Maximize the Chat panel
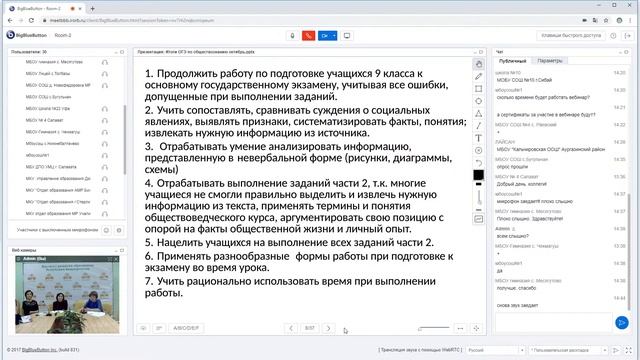The image size is (640, 360). 626,52
